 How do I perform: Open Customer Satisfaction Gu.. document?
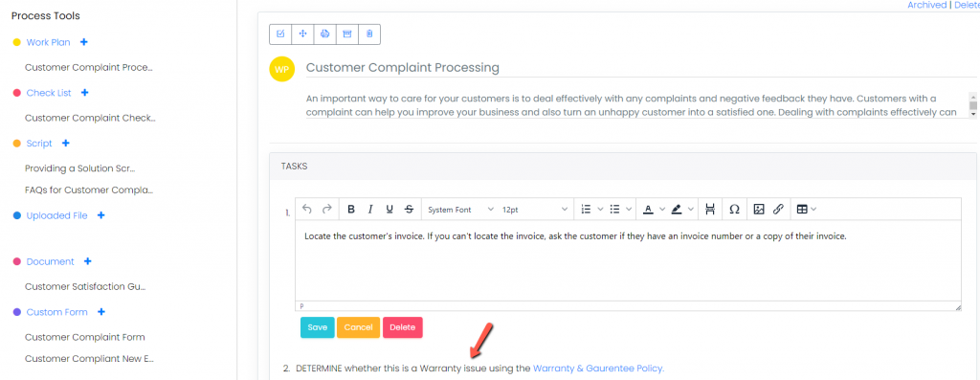pyautogui.click(x=85, y=287)
